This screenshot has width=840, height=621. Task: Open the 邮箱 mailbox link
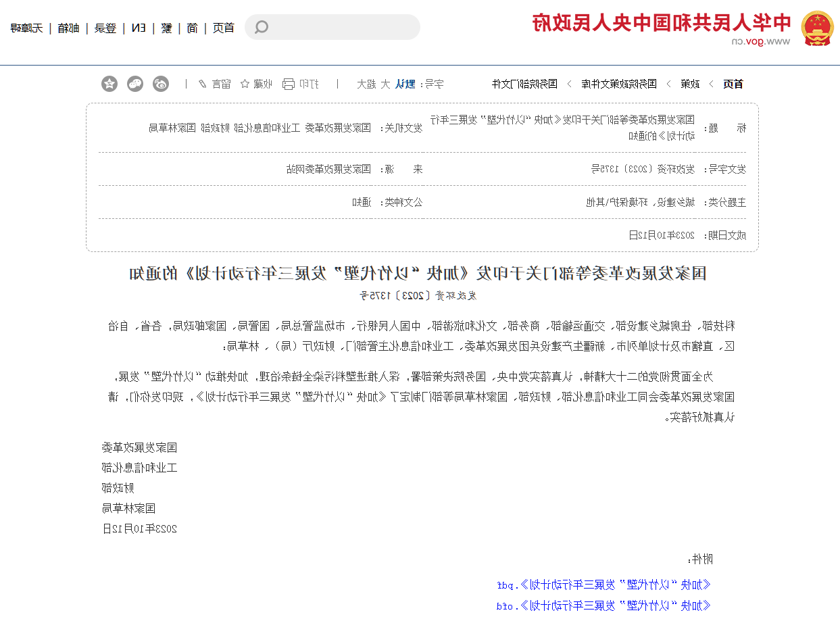[68, 28]
